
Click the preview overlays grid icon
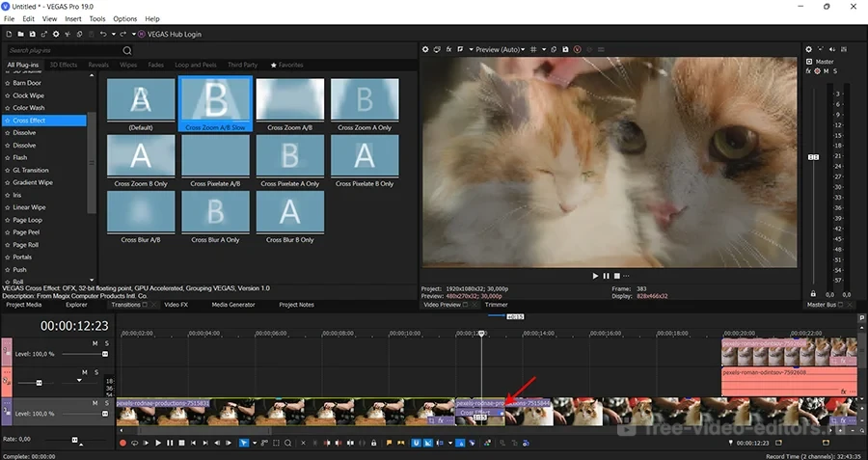tap(534, 49)
